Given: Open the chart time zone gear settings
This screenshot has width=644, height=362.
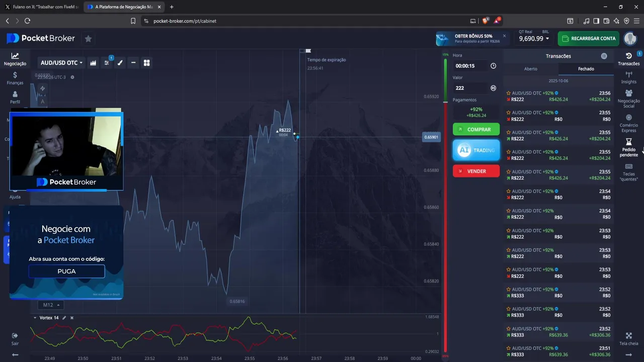Looking at the screenshot, I should (72, 77).
